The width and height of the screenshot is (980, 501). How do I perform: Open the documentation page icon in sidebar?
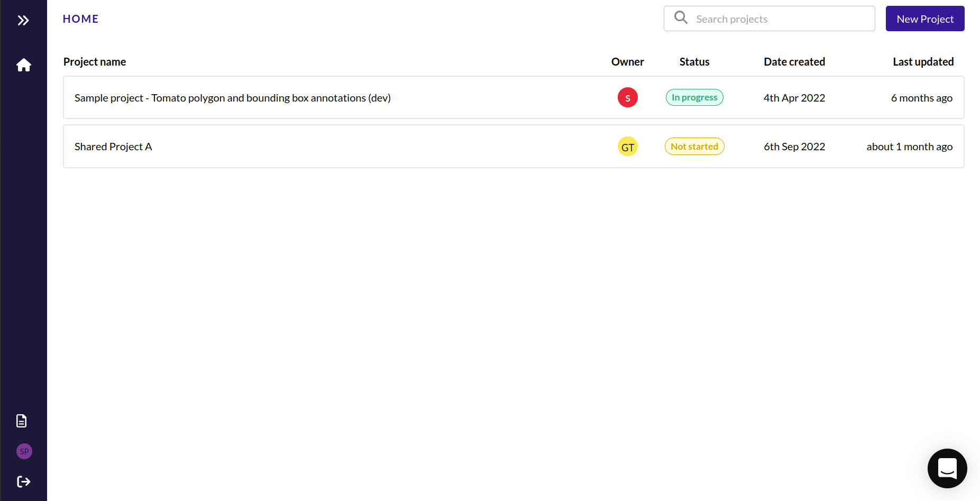tap(22, 421)
